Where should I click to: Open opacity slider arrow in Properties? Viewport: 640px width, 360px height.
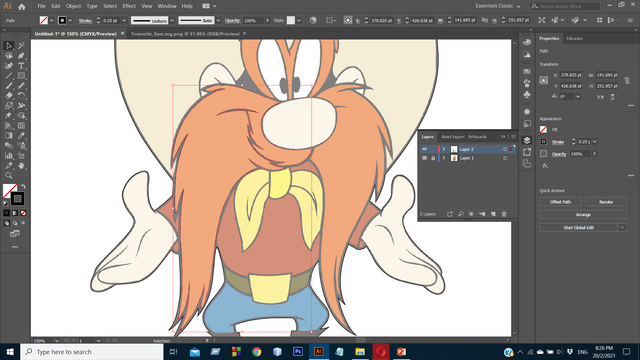pos(594,154)
